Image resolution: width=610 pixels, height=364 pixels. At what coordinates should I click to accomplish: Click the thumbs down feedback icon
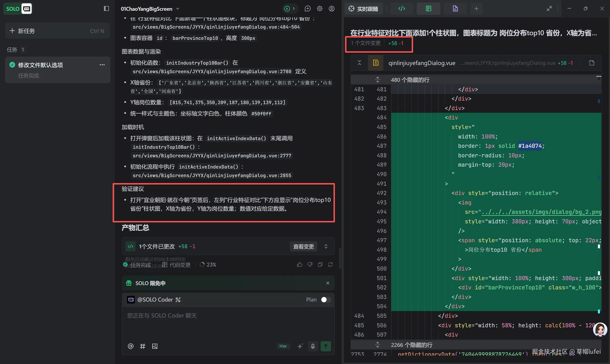click(310, 264)
